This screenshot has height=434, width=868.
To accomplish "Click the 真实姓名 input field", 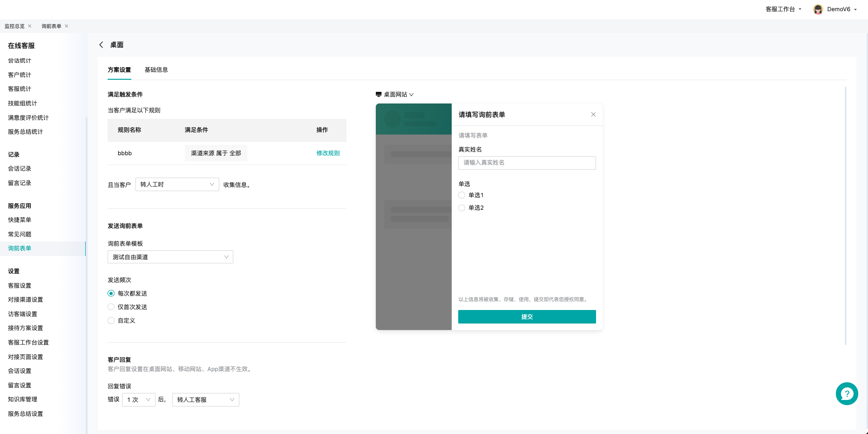I will (x=527, y=163).
